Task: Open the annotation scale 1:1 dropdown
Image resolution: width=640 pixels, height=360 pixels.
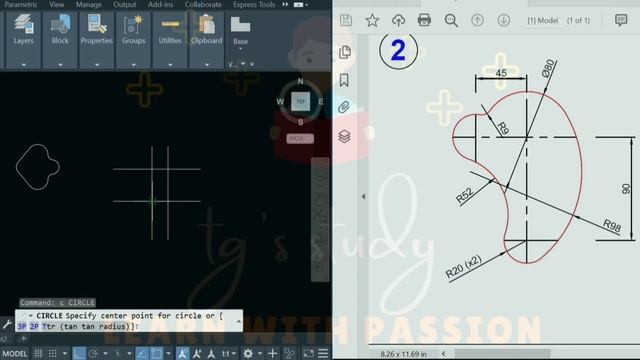Action: (x=228, y=354)
